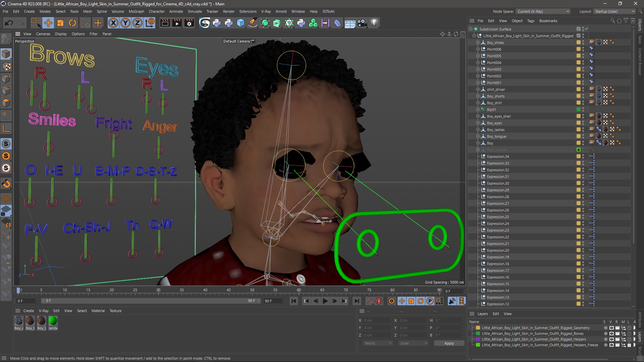Image resolution: width=644 pixels, height=362 pixels.
Task: Toggle the Z axis lock
Action: pos(138,23)
